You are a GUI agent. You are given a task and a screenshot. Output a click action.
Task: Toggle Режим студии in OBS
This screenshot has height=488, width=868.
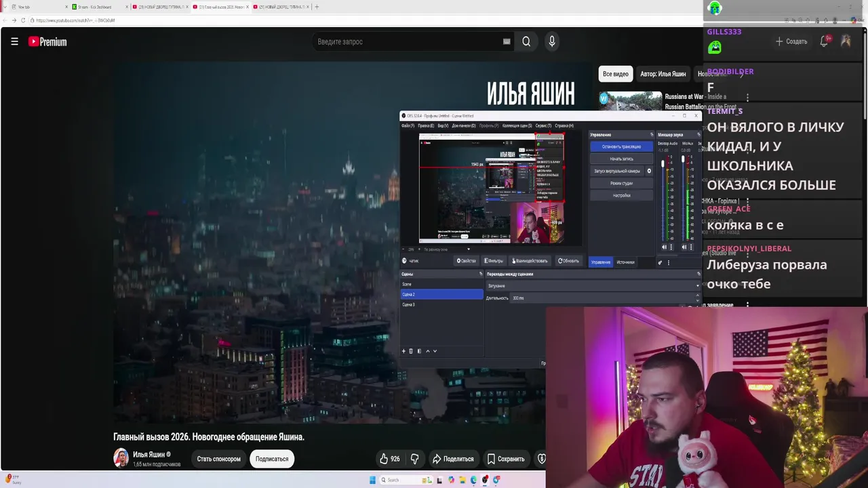click(x=621, y=183)
